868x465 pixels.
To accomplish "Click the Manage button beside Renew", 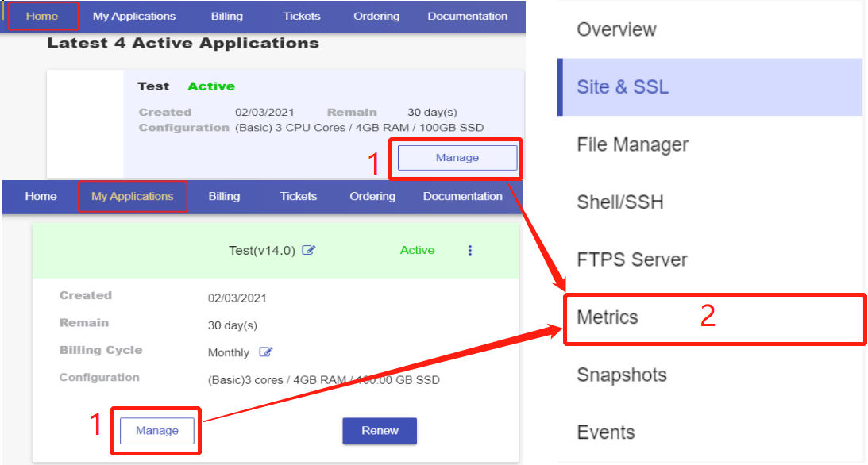I will 156,431.
